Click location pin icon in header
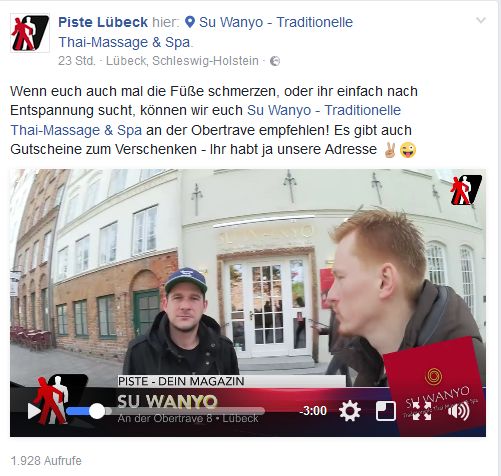Viewport: 501px width, 476px height. (x=190, y=22)
